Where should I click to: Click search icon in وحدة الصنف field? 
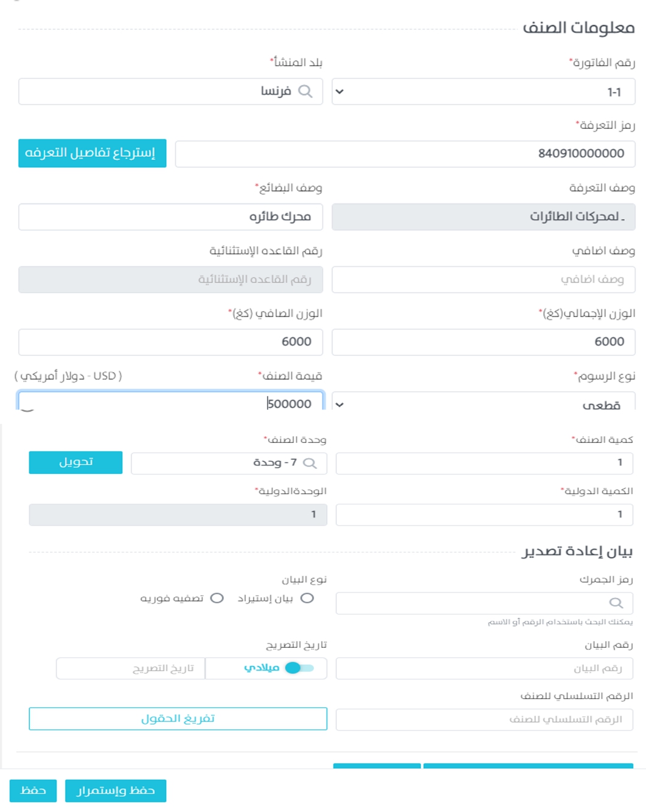tap(310, 463)
